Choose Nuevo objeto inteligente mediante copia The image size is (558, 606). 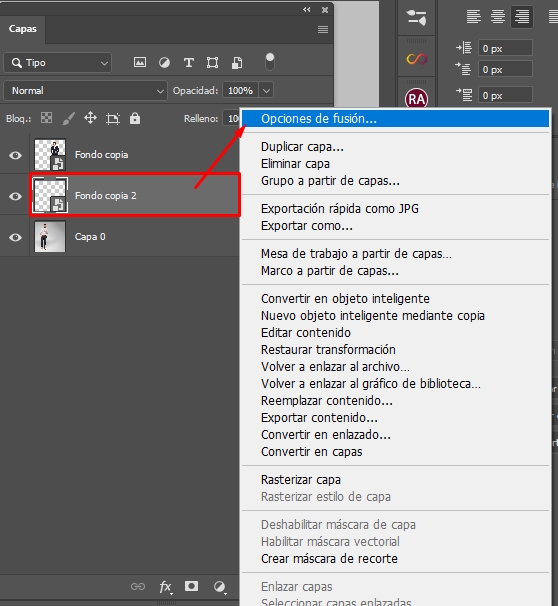[x=396, y=316]
